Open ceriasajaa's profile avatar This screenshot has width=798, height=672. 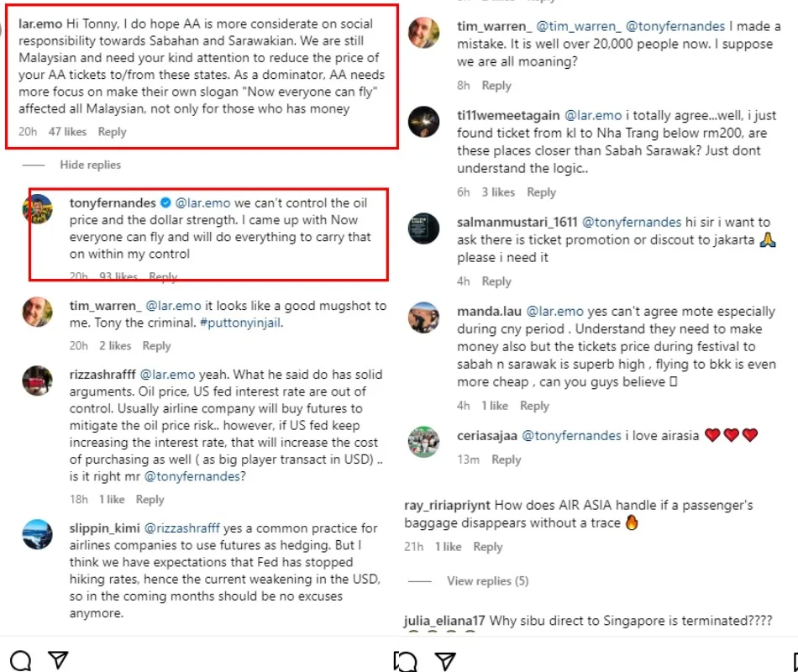coord(423,441)
